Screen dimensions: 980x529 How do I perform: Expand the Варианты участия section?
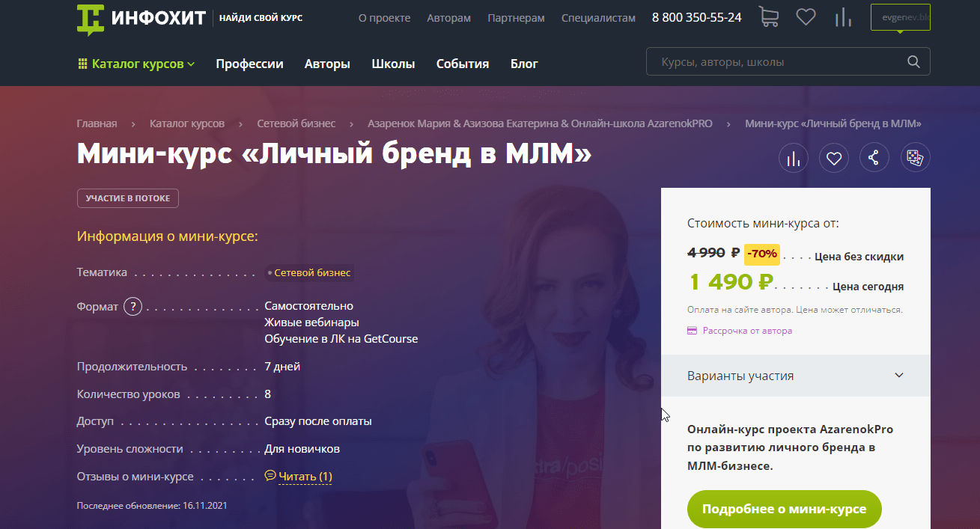(x=795, y=376)
